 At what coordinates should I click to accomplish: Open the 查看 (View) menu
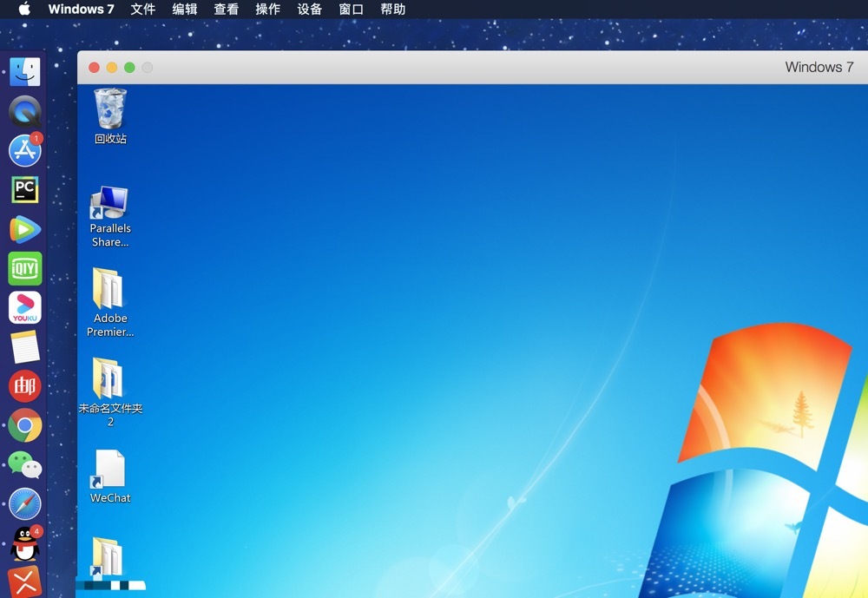pyautogui.click(x=226, y=9)
